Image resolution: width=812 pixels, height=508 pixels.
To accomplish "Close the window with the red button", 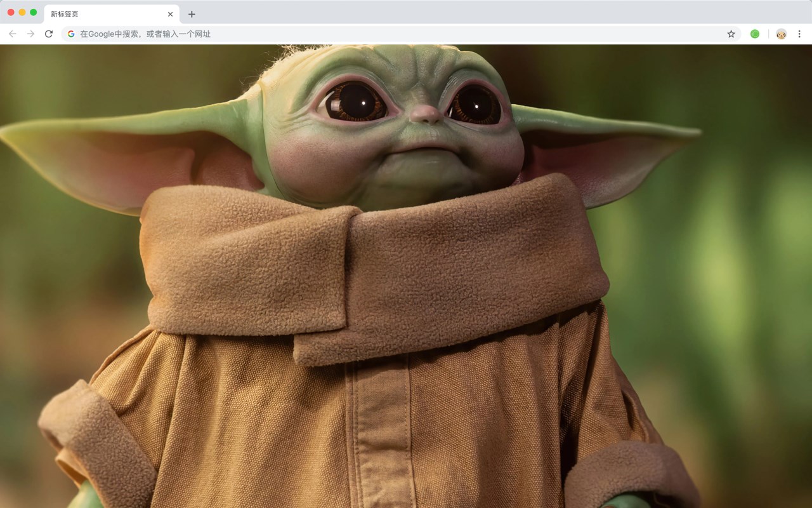I will [x=11, y=13].
